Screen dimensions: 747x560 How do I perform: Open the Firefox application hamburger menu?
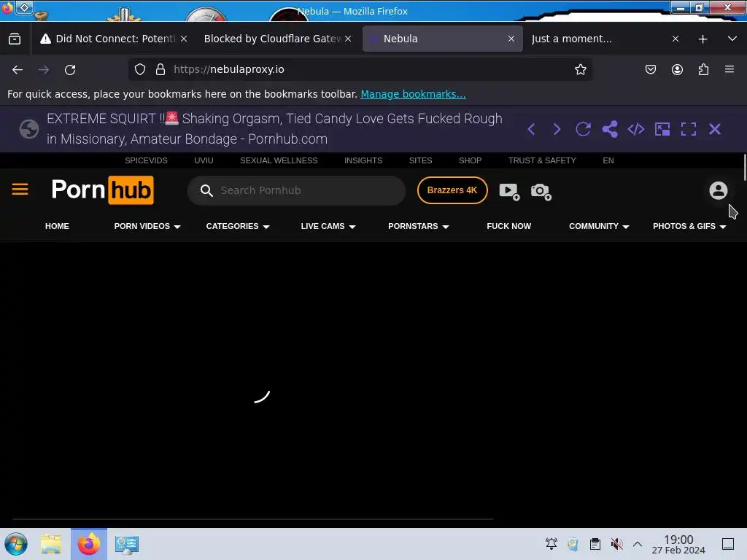click(x=729, y=69)
